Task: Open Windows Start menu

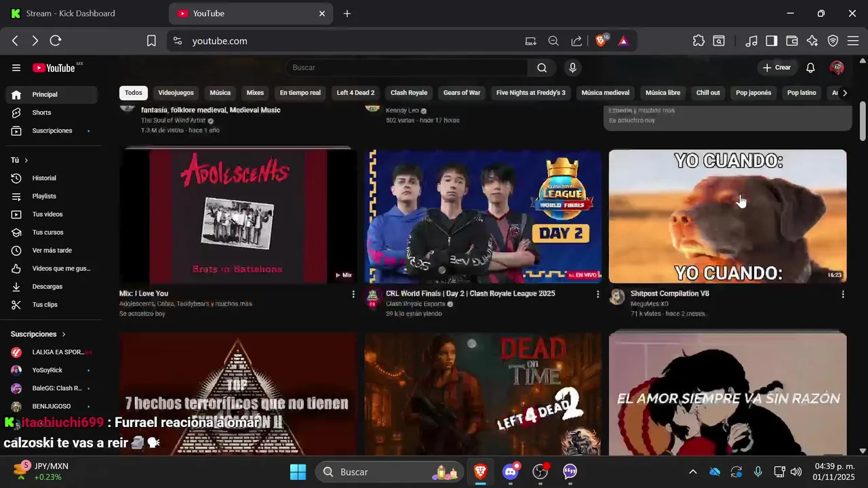Action: pos(298,472)
